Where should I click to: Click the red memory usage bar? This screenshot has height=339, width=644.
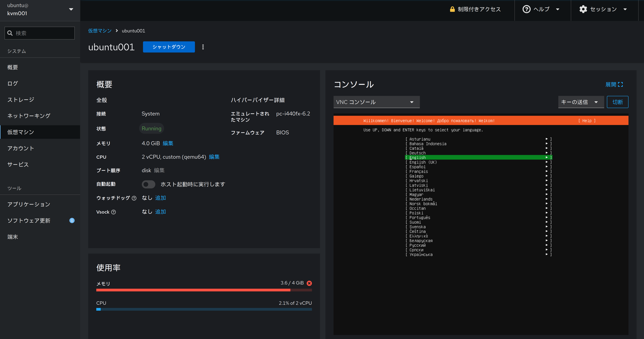(x=204, y=290)
